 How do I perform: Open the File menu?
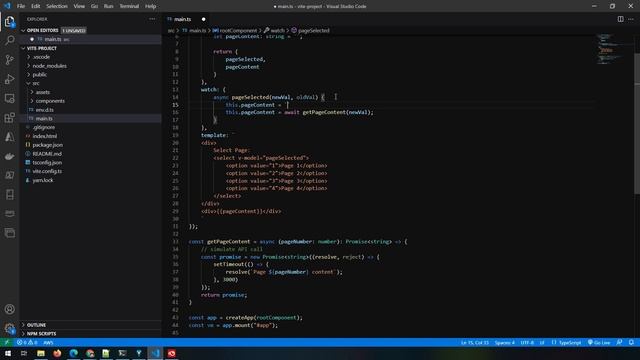21,6
